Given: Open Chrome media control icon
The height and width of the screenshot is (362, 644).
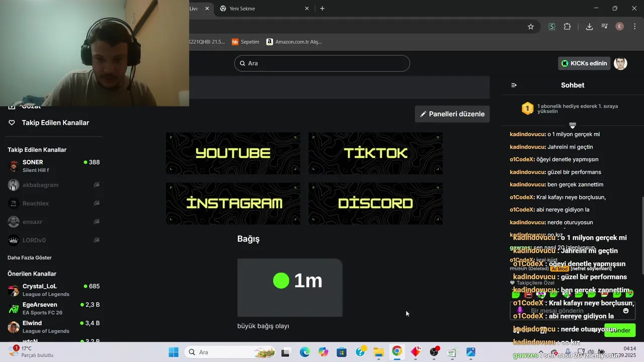Looking at the screenshot, I should (x=605, y=27).
